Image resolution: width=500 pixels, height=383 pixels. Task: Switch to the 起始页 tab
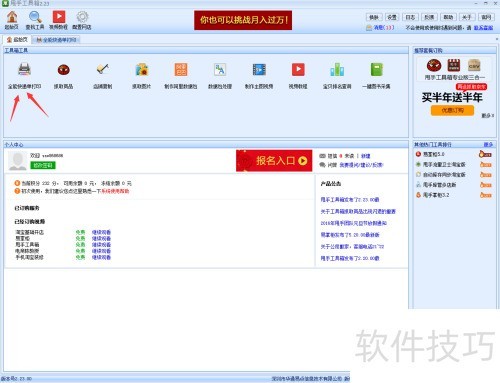(17, 40)
